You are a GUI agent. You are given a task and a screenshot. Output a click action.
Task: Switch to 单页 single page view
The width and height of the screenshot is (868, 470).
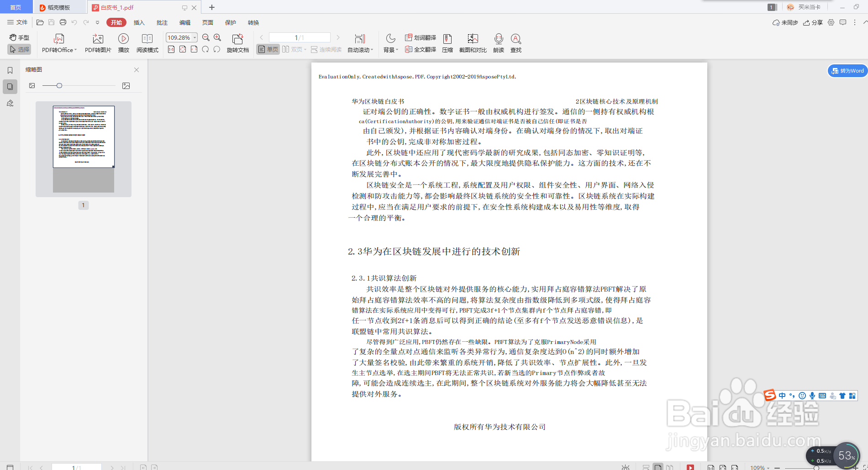268,49
